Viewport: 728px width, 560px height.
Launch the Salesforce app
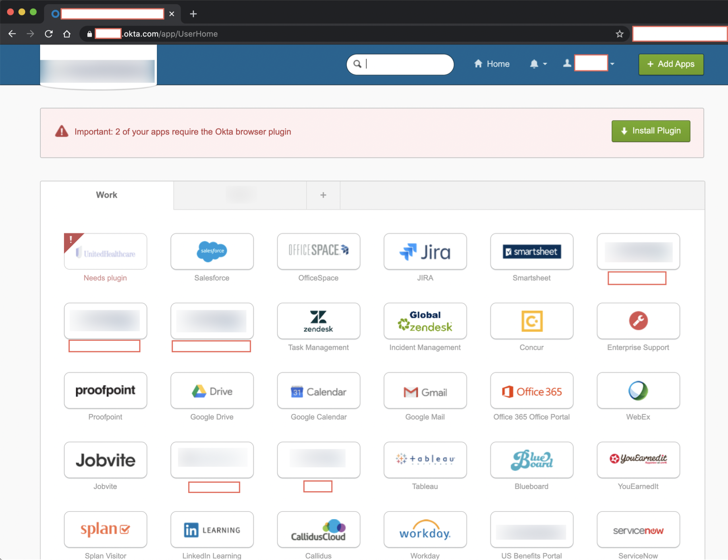[212, 251]
